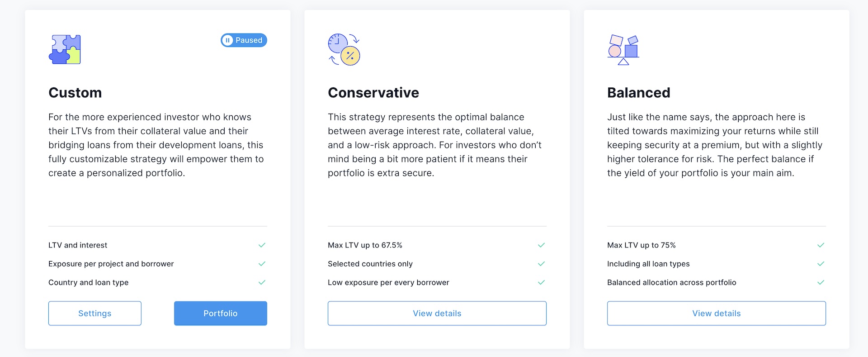Click checkmark beside Country and loan type
Image resolution: width=868 pixels, height=357 pixels.
[262, 282]
